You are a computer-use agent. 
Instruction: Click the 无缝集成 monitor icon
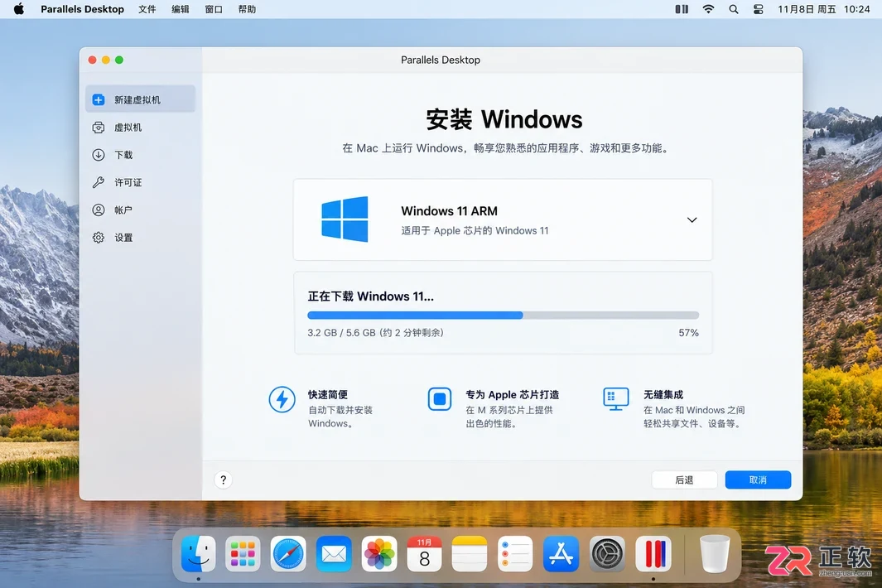coord(616,399)
